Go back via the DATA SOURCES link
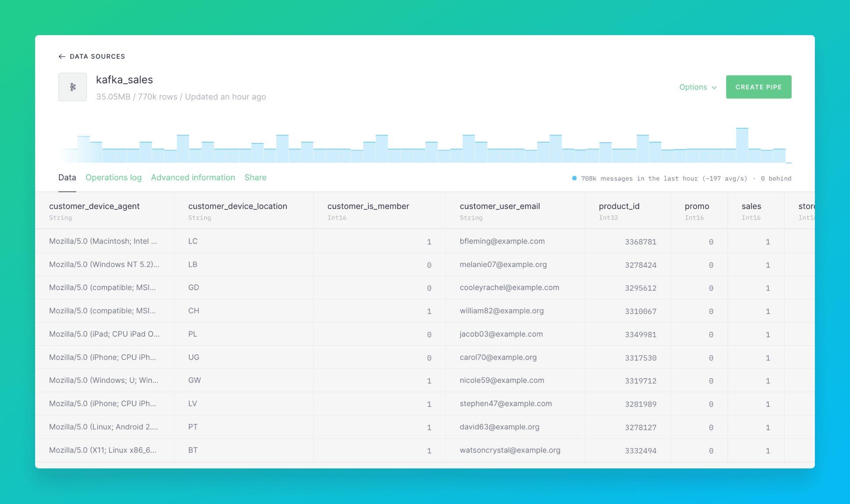 (97, 57)
